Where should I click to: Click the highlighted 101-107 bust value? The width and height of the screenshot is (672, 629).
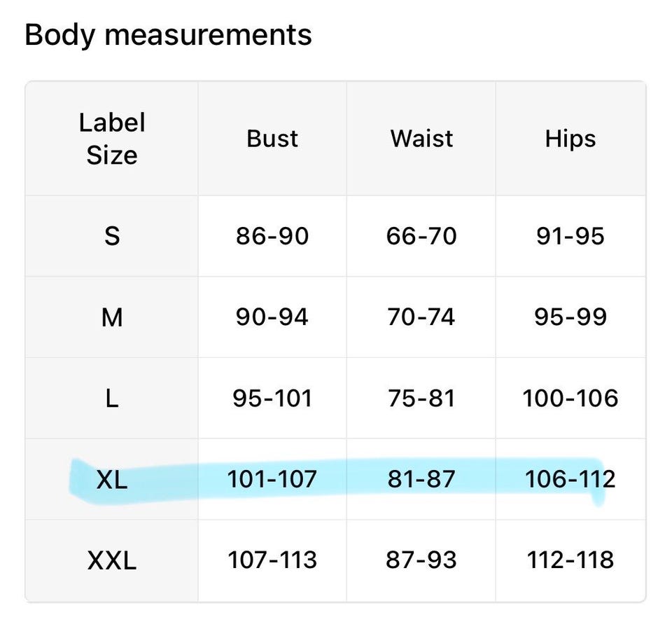[x=272, y=479]
